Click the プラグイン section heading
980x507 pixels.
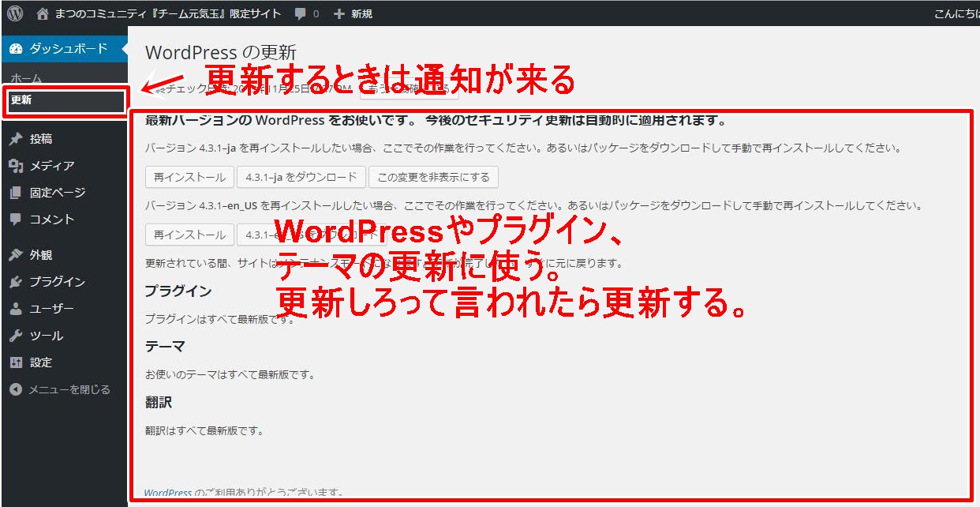(178, 291)
